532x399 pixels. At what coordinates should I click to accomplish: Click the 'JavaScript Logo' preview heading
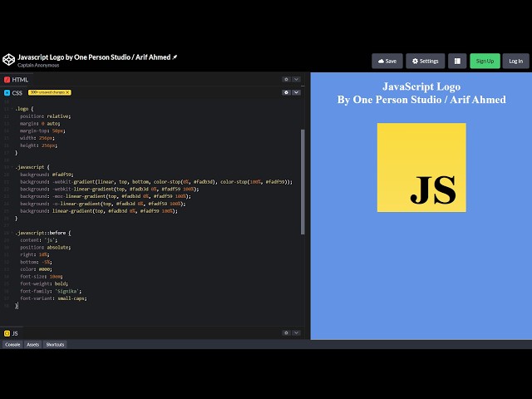421,86
